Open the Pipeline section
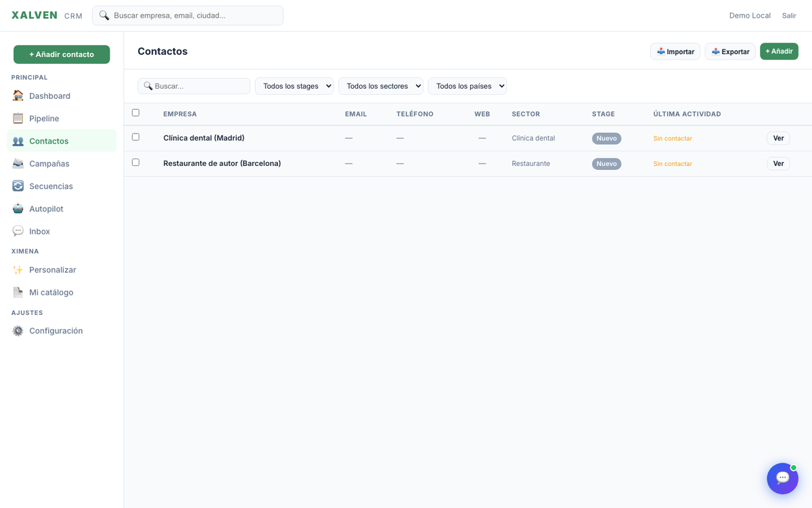Viewport: 812px width, 508px height. pos(62,119)
